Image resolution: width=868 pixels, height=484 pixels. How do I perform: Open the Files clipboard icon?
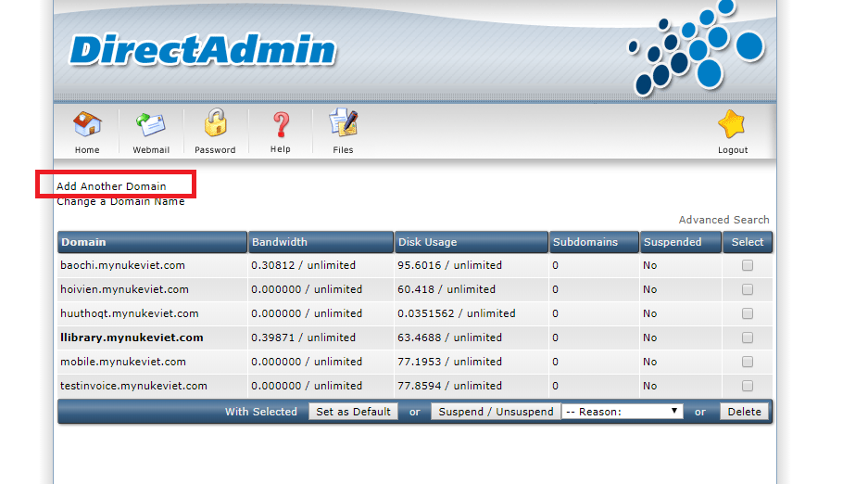tap(343, 124)
